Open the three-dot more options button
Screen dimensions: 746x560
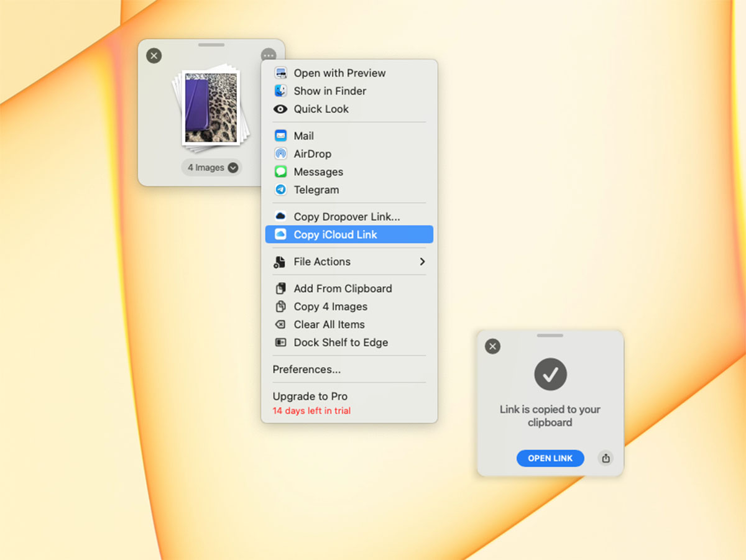coord(269,55)
